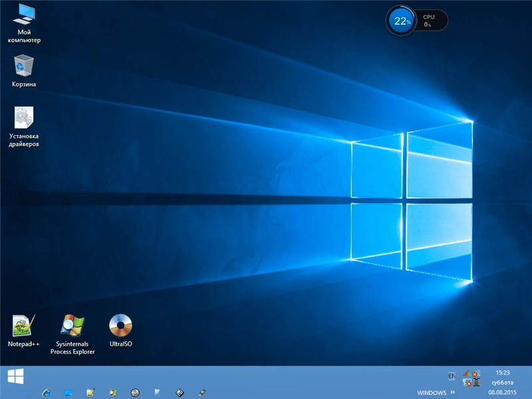Select the Установка драйверов shortcut
532x399 pixels.
coord(24,126)
